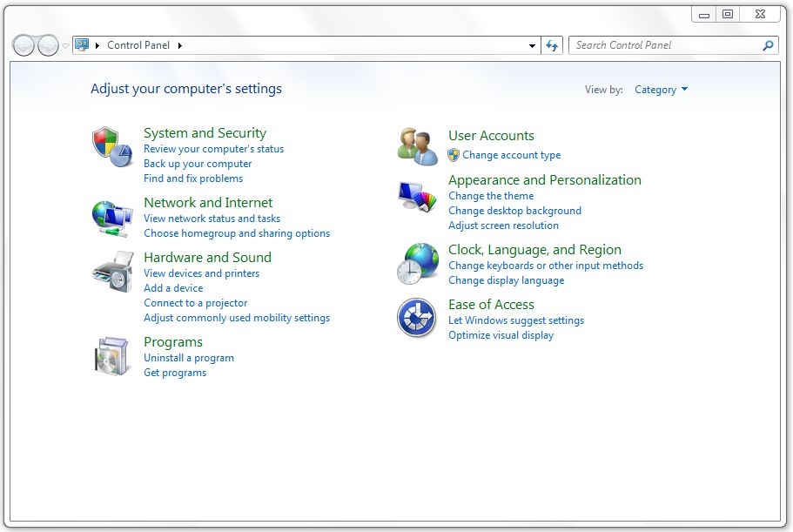Click the User Accounts people icon

tap(417, 146)
